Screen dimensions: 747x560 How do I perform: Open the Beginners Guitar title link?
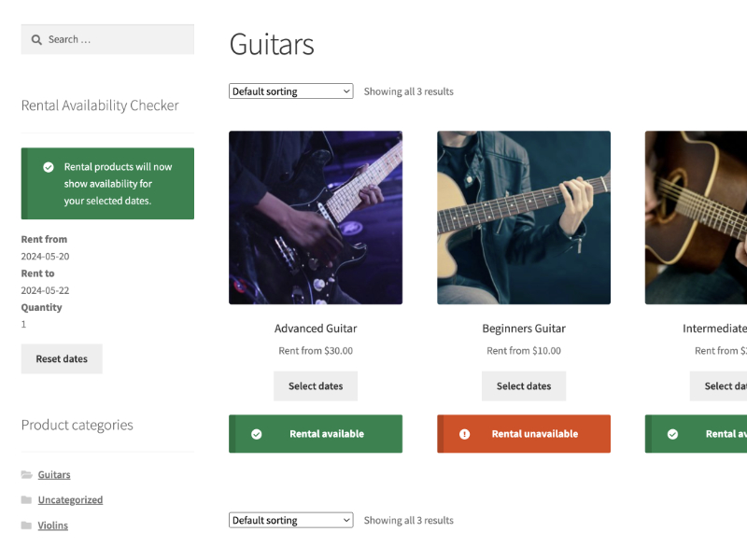(x=524, y=329)
